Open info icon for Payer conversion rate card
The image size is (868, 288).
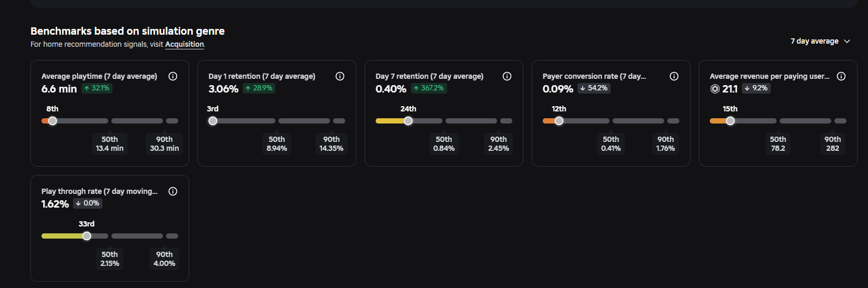tap(674, 76)
